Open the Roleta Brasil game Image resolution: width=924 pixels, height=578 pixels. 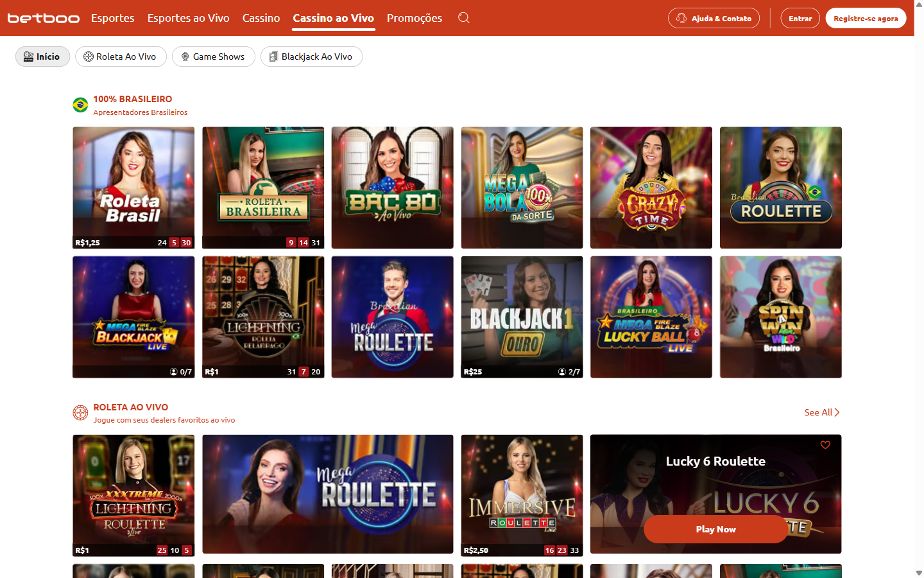133,188
